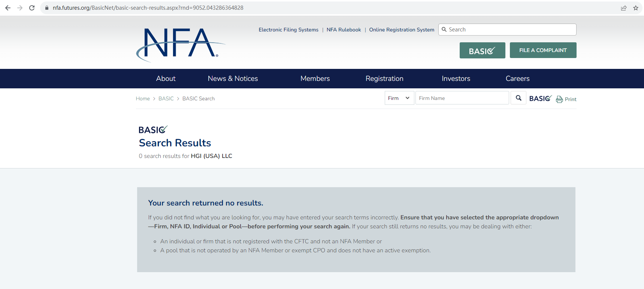Open Online Registration System link
The image size is (644, 289).
(x=402, y=30)
